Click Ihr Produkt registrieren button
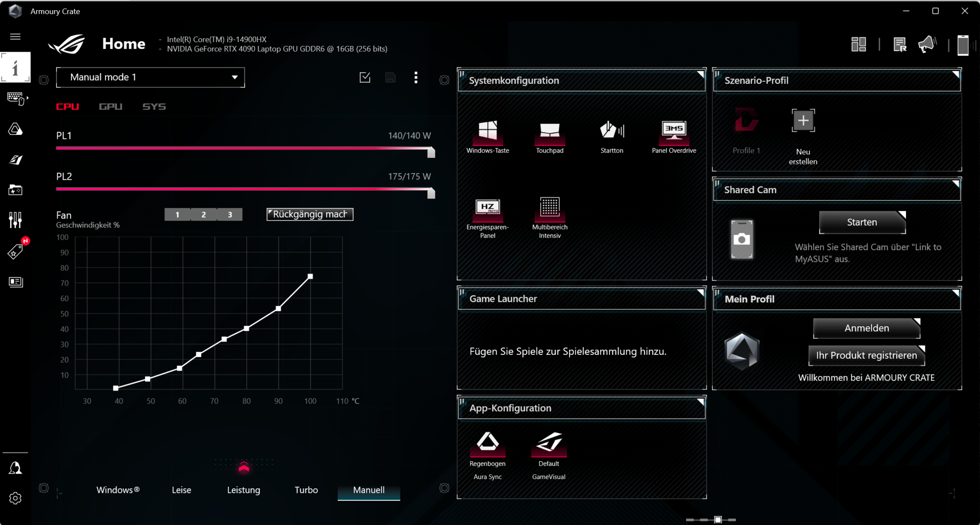 pyautogui.click(x=867, y=355)
